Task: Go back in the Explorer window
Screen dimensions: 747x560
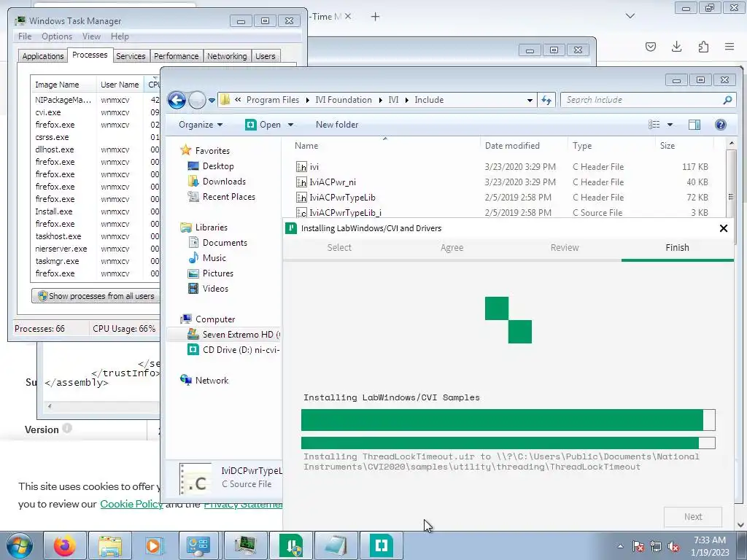Action: [x=177, y=100]
